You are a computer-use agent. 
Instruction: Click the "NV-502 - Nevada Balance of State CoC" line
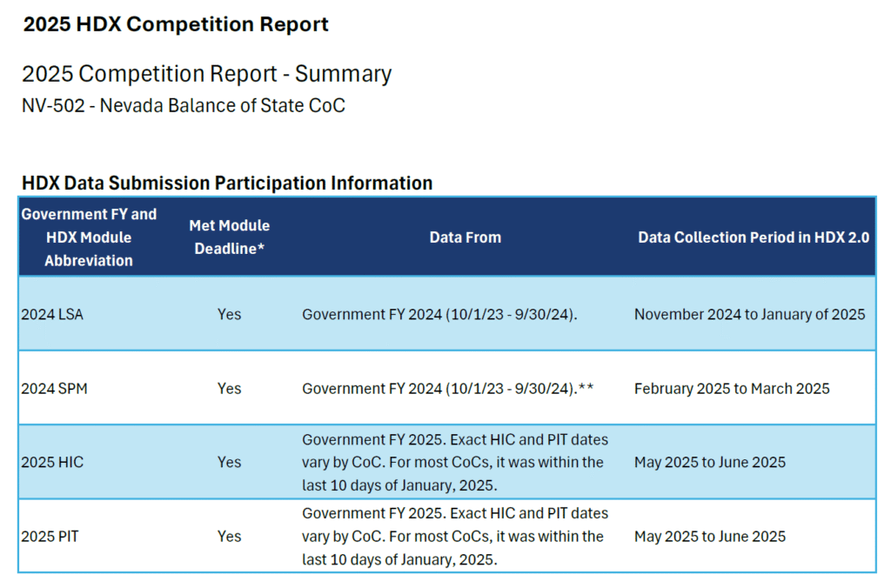click(183, 106)
